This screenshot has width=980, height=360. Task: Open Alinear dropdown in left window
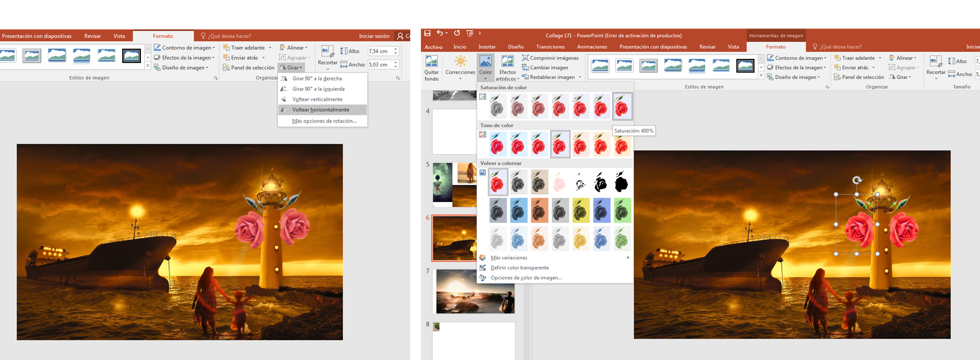(x=294, y=47)
